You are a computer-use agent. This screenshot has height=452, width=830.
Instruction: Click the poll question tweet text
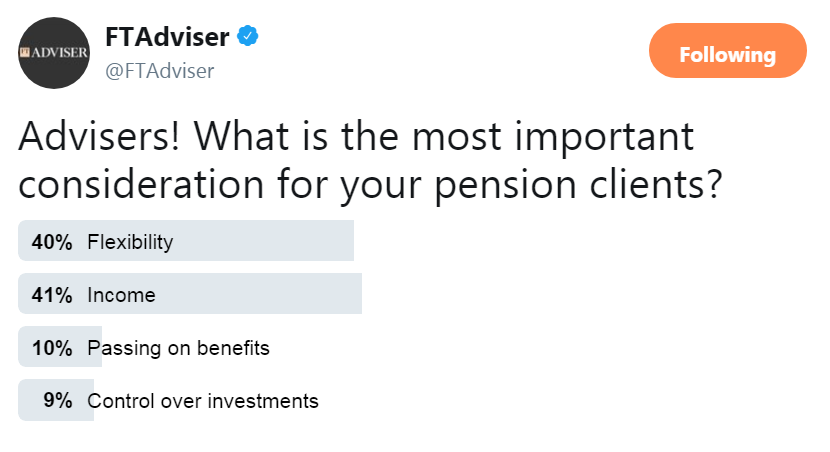pos(370,161)
